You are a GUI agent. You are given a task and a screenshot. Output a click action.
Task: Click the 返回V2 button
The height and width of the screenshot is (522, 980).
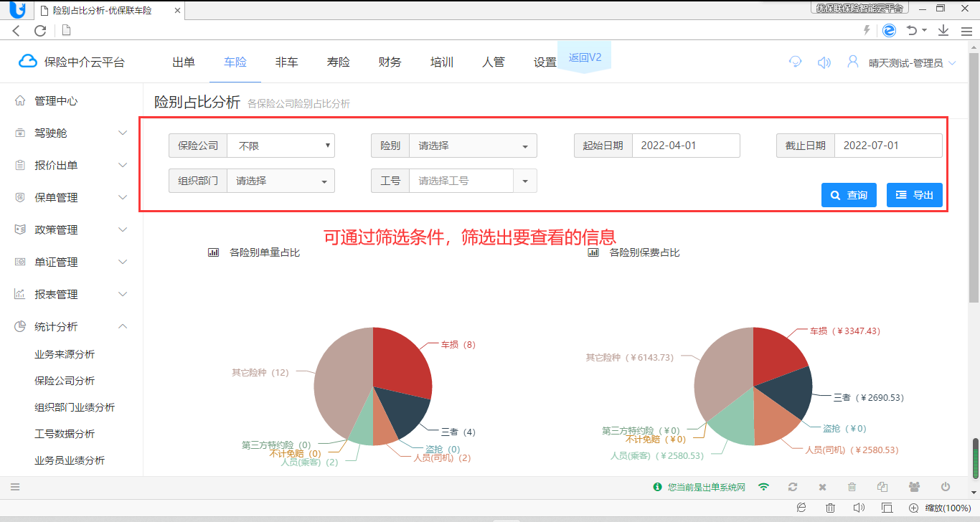click(x=585, y=57)
